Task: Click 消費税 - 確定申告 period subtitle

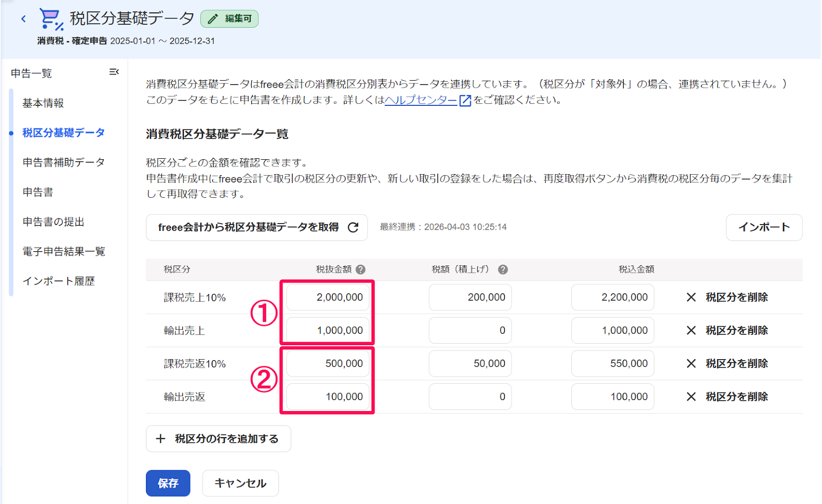Action: tap(126, 41)
